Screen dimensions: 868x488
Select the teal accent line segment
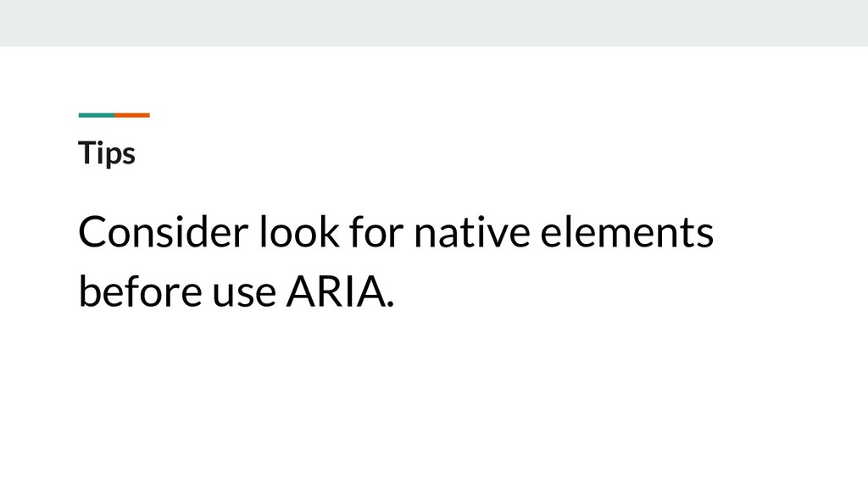[x=97, y=115]
